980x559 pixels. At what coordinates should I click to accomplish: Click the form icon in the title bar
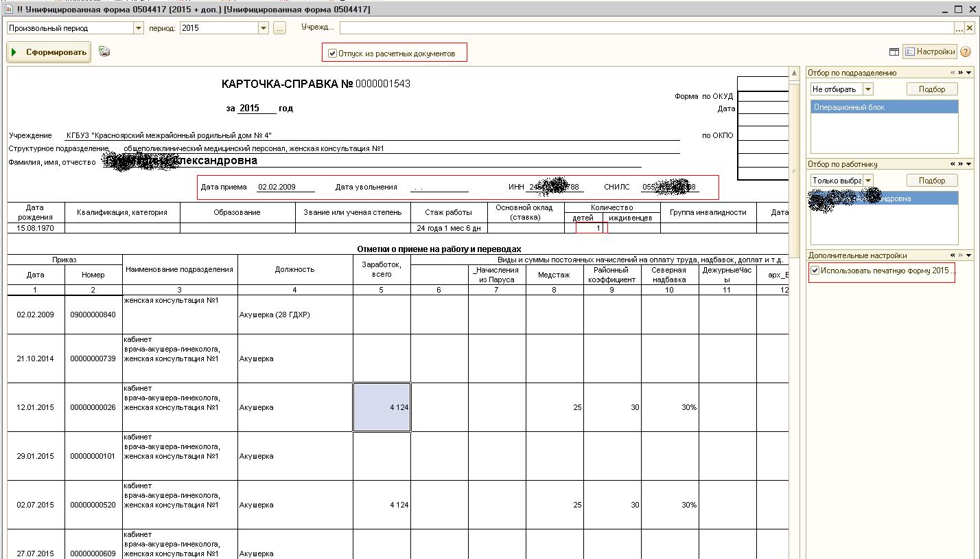pyautogui.click(x=8, y=10)
